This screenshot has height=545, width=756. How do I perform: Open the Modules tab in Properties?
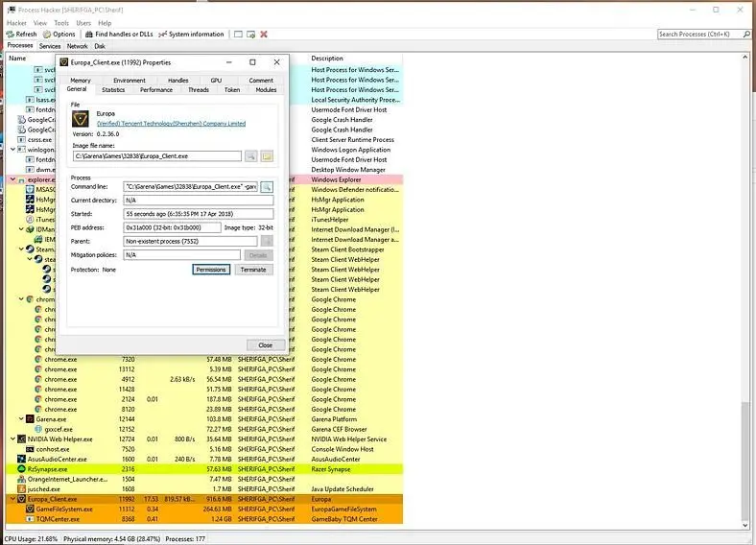pyautogui.click(x=266, y=89)
